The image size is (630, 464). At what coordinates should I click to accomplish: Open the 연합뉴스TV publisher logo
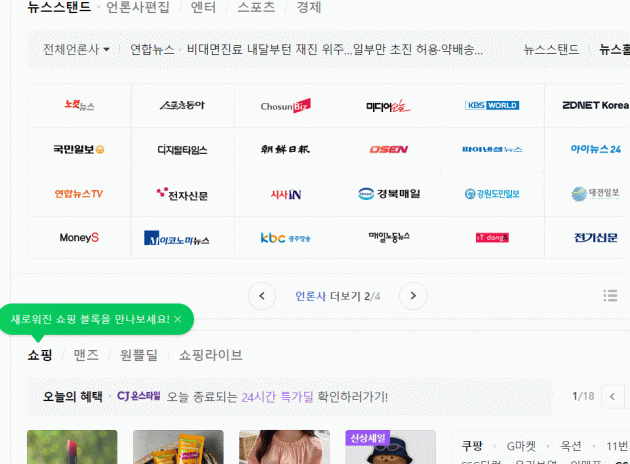click(79, 194)
